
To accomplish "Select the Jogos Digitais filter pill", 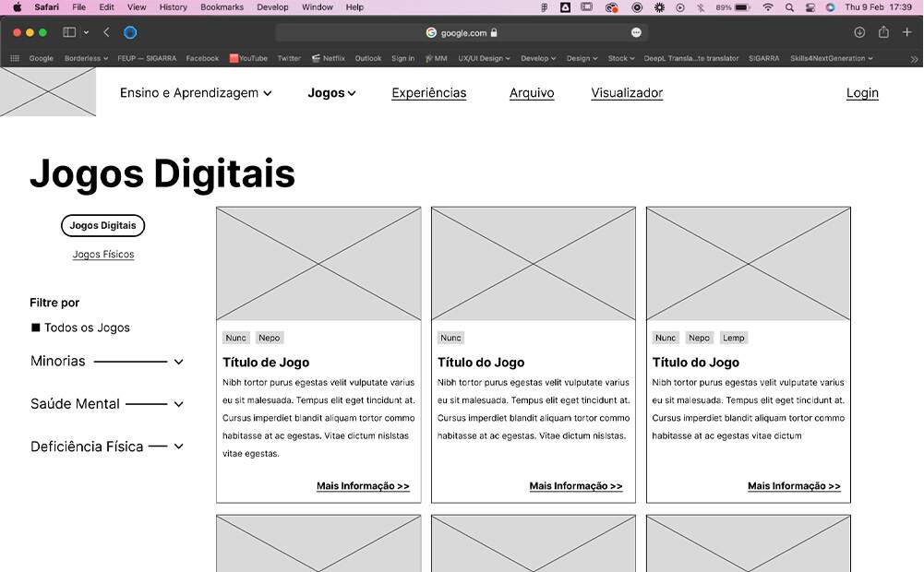I will (x=102, y=225).
